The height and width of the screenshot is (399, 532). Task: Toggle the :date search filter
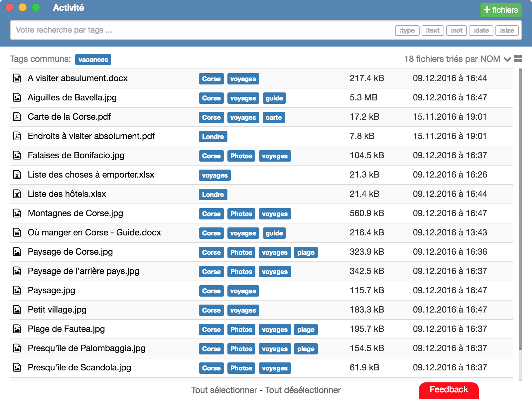pos(481,30)
